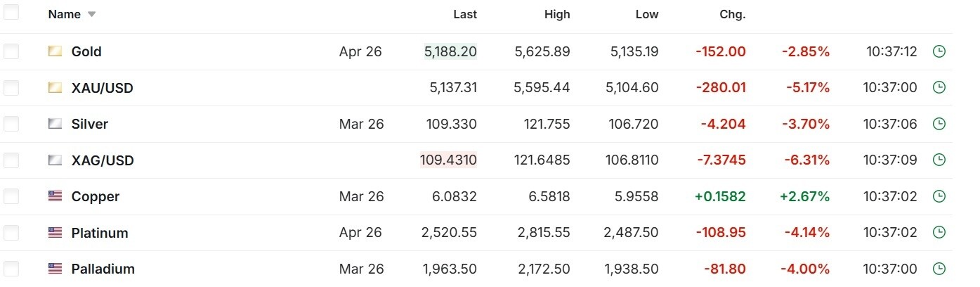Open the Palladium commodity link
This screenshot has height=287, width=980.
pyautogui.click(x=103, y=269)
